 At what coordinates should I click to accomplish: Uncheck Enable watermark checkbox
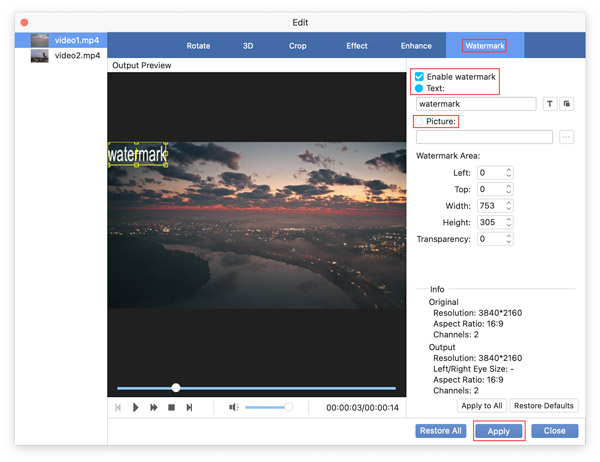tap(420, 77)
